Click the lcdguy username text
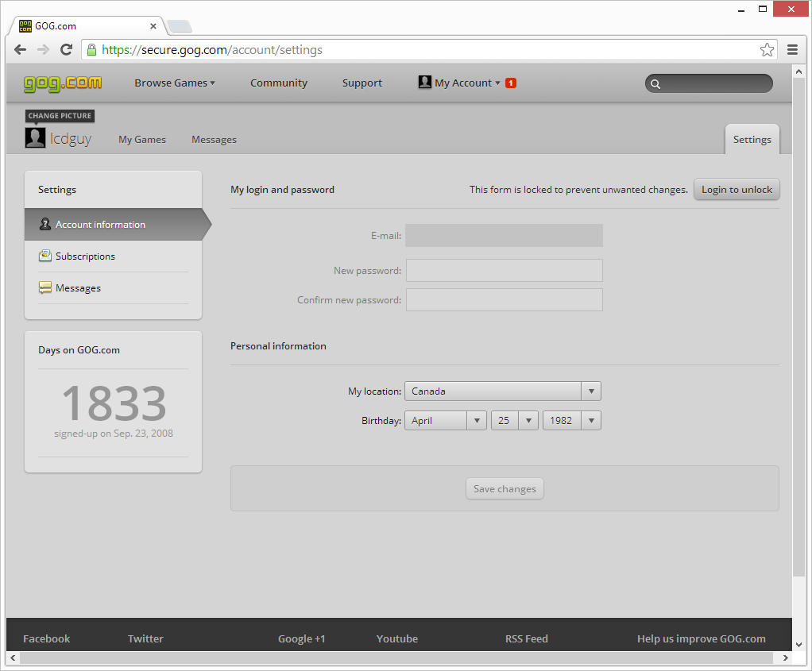Viewport: 812px width, 671px height. click(71, 139)
